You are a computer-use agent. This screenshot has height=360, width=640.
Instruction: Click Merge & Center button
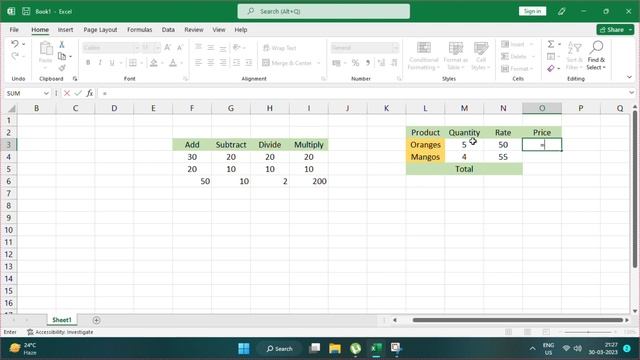click(287, 63)
